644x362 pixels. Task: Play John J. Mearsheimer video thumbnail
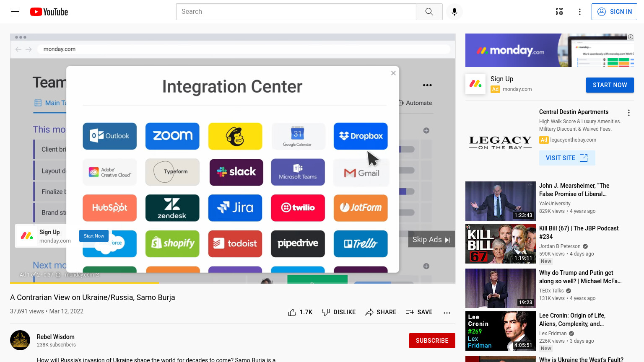click(501, 201)
